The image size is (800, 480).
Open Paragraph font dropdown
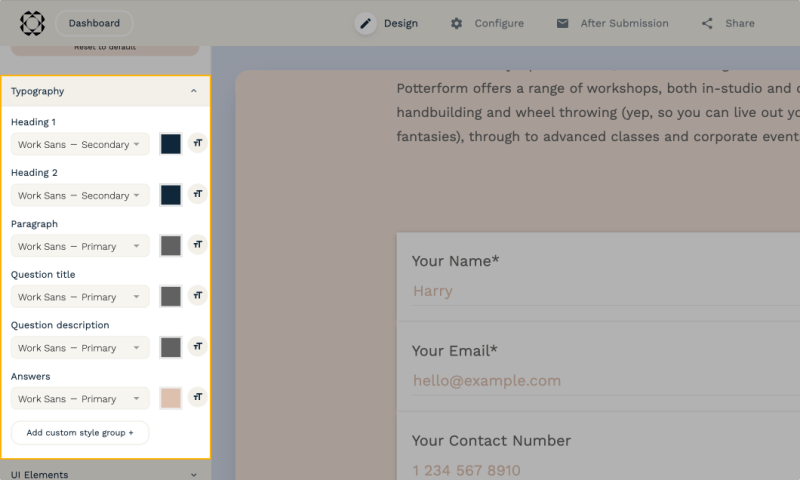click(x=80, y=246)
